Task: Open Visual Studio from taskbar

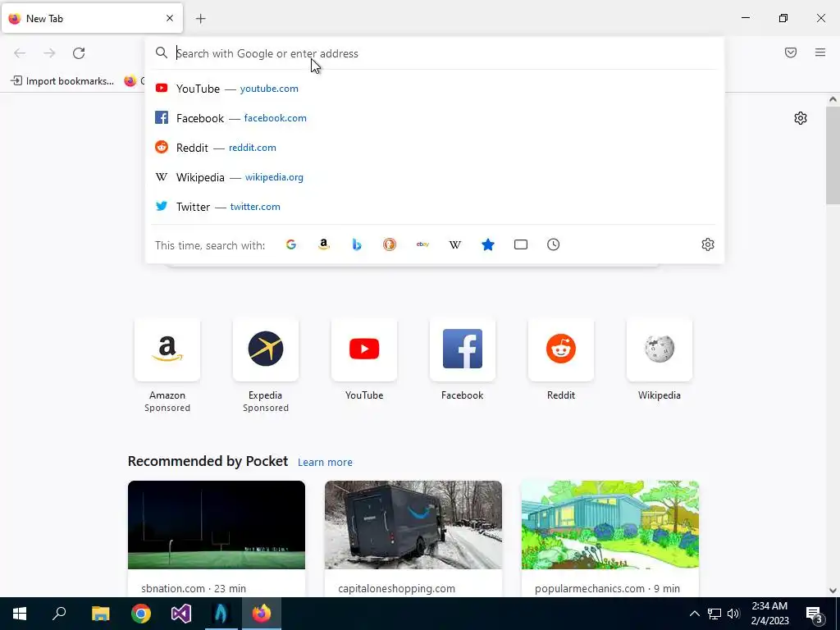Action: 181,614
